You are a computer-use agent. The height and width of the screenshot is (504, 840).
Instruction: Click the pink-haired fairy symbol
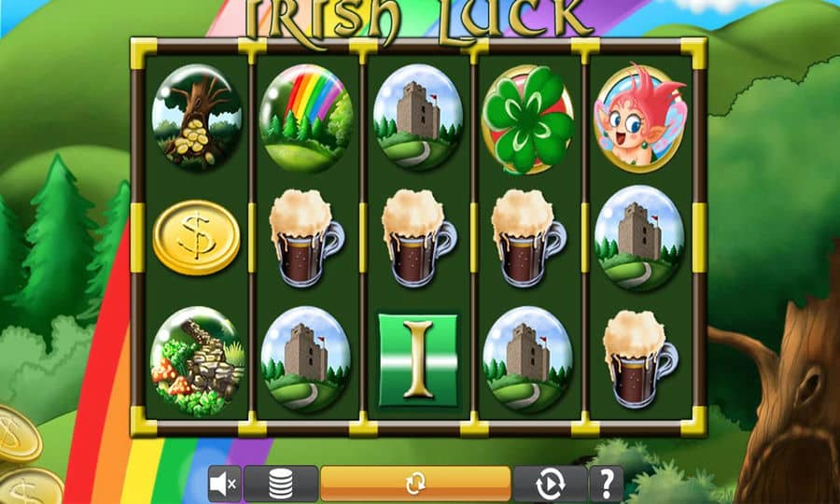[640, 117]
